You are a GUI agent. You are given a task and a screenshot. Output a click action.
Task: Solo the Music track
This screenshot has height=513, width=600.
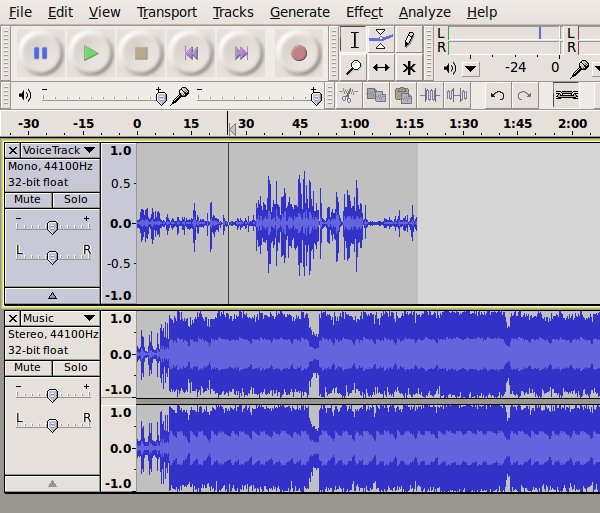coord(76,368)
